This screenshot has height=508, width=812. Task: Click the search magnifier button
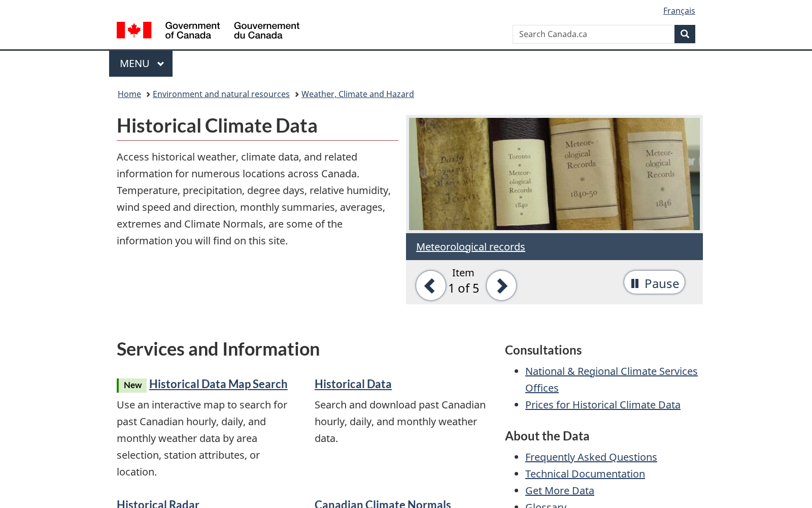click(x=685, y=34)
